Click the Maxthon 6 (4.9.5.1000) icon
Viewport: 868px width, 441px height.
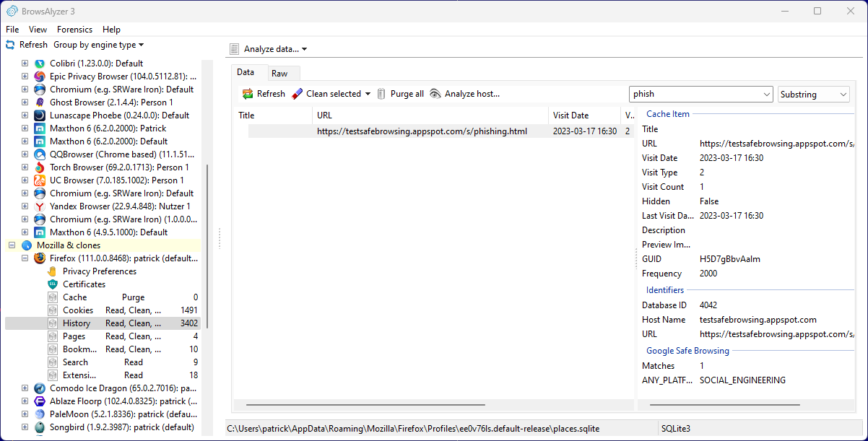click(x=40, y=232)
